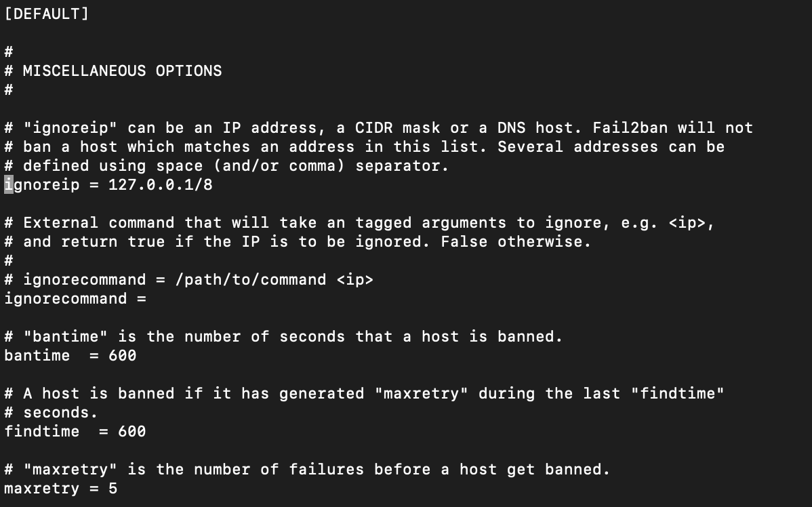812x507 pixels.
Task: Click the /path/to/command example path
Action: click(x=251, y=279)
